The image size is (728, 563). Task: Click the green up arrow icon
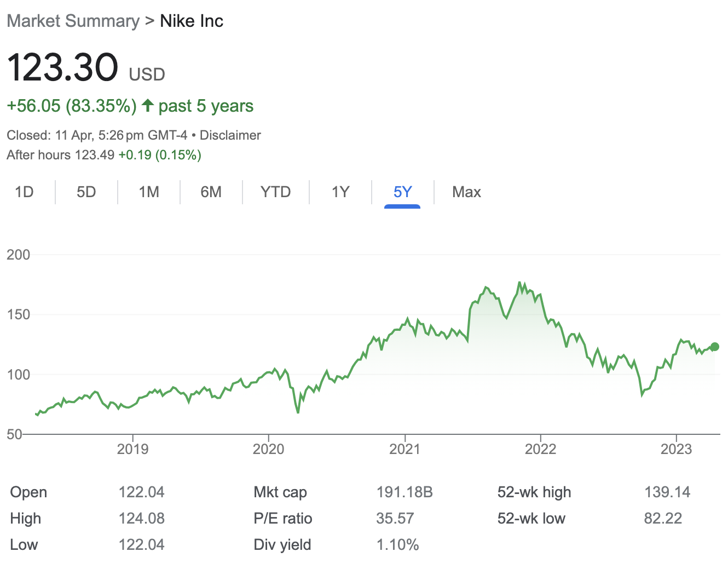click(x=147, y=105)
